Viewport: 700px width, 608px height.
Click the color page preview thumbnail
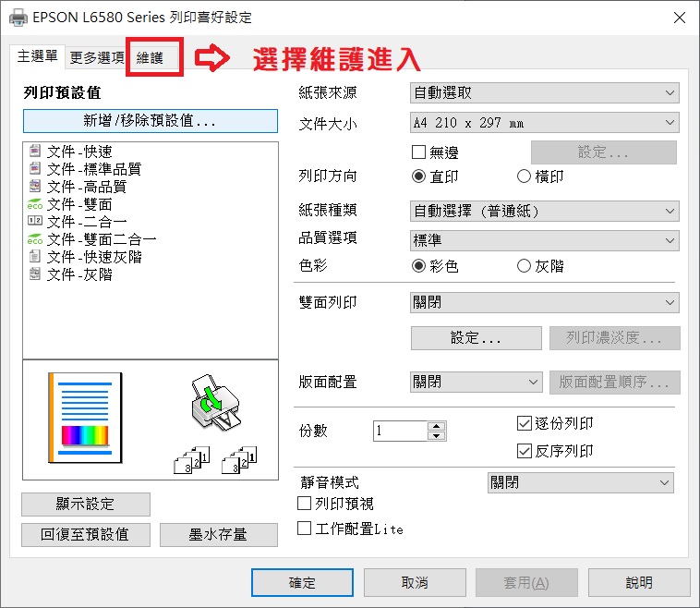85,418
